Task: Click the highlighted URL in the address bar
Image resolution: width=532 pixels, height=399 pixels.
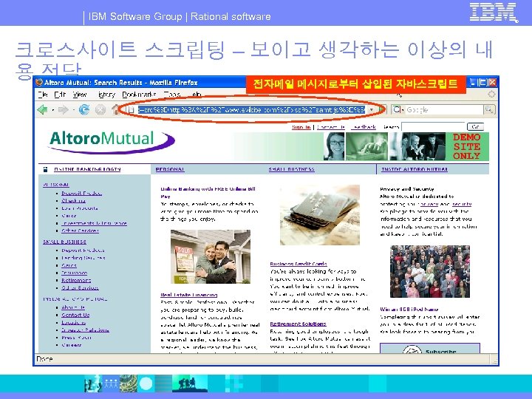Action: [251, 109]
